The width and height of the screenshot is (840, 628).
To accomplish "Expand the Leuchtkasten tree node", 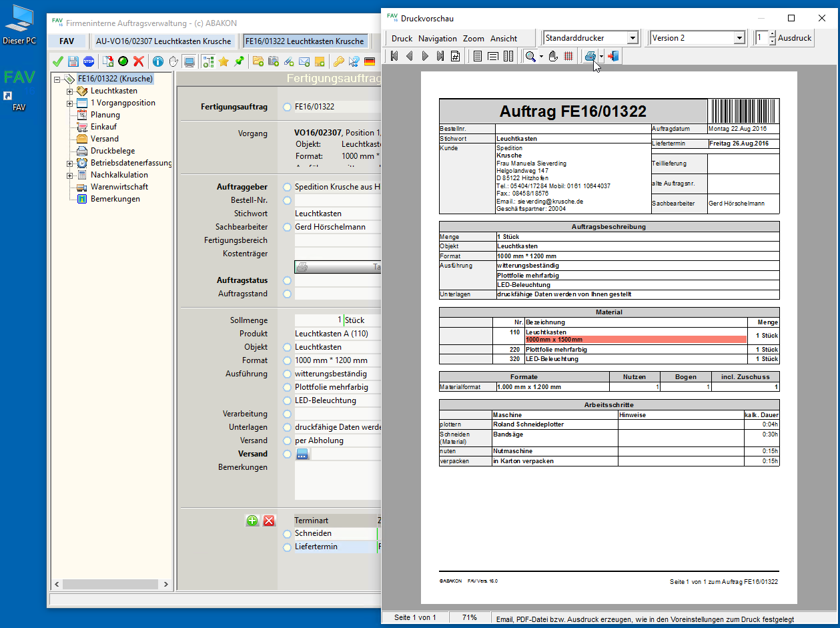I will click(69, 91).
